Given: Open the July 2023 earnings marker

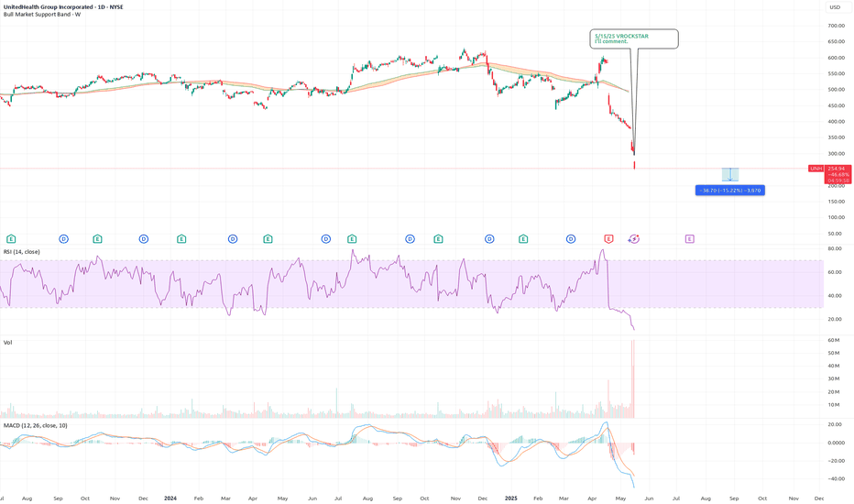Looking at the screenshot, I should click(11, 238).
